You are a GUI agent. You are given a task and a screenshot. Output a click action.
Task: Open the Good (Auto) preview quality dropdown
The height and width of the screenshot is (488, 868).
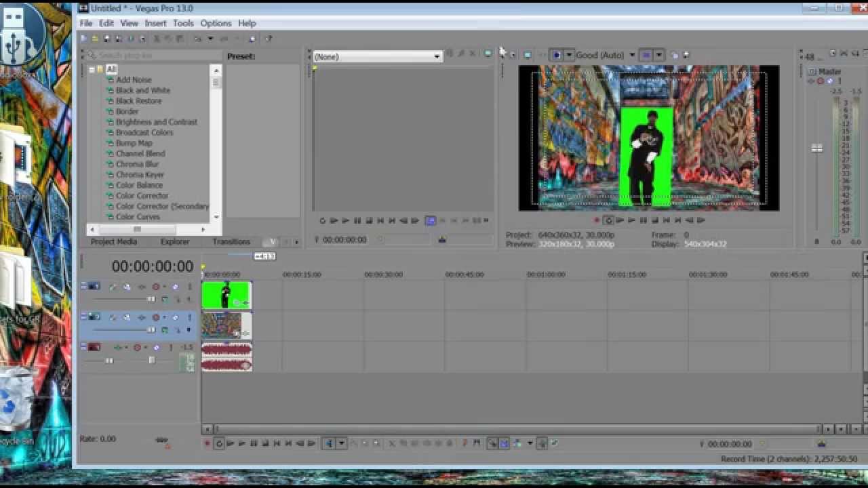632,55
